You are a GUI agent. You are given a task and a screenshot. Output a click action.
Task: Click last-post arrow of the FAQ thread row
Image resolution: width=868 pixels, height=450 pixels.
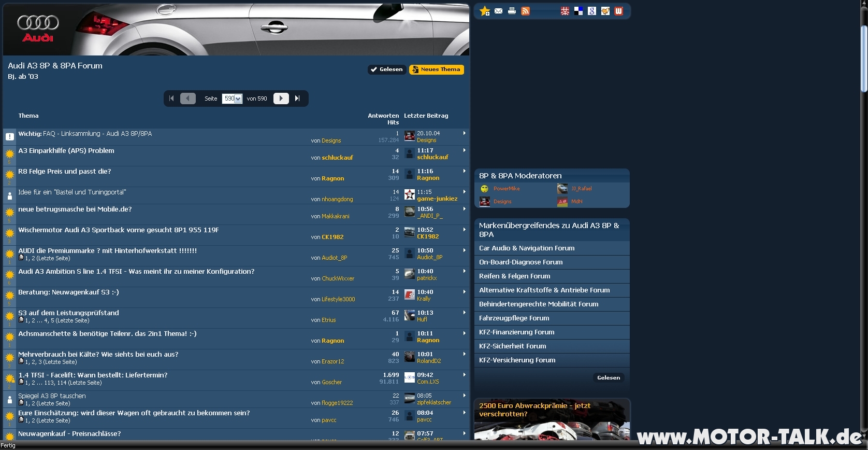[464, 133]
